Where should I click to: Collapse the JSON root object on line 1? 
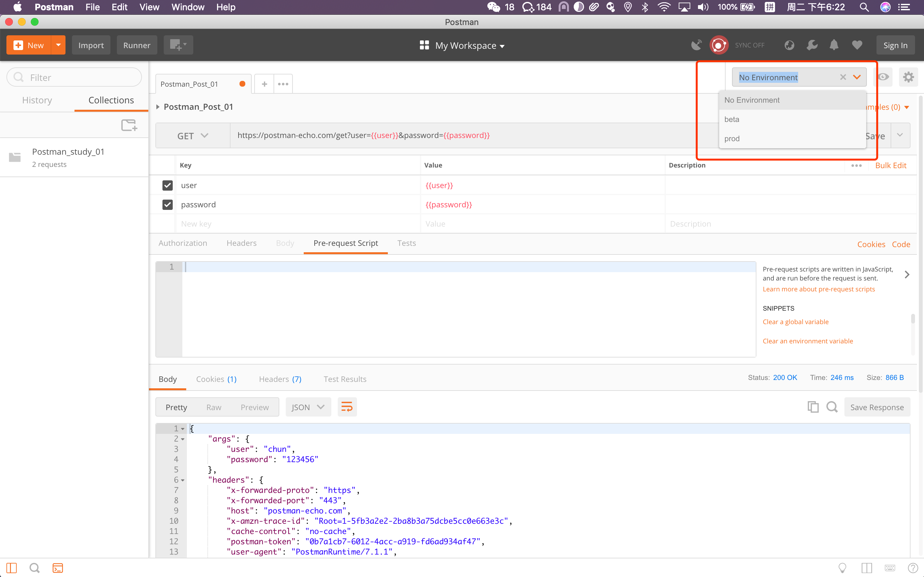[183, 429]
